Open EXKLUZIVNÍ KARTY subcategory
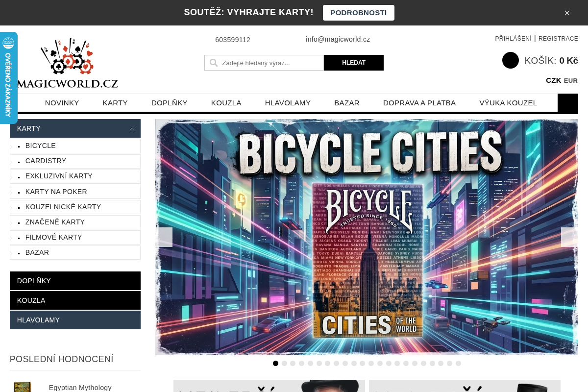This screenshot has width=588, height=392. tap(75, 176)
